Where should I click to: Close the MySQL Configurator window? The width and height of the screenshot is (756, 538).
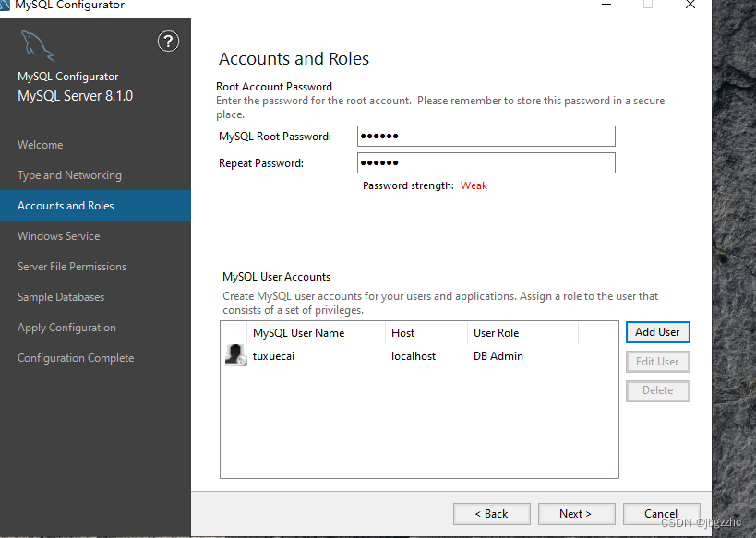tap(690, 5)
